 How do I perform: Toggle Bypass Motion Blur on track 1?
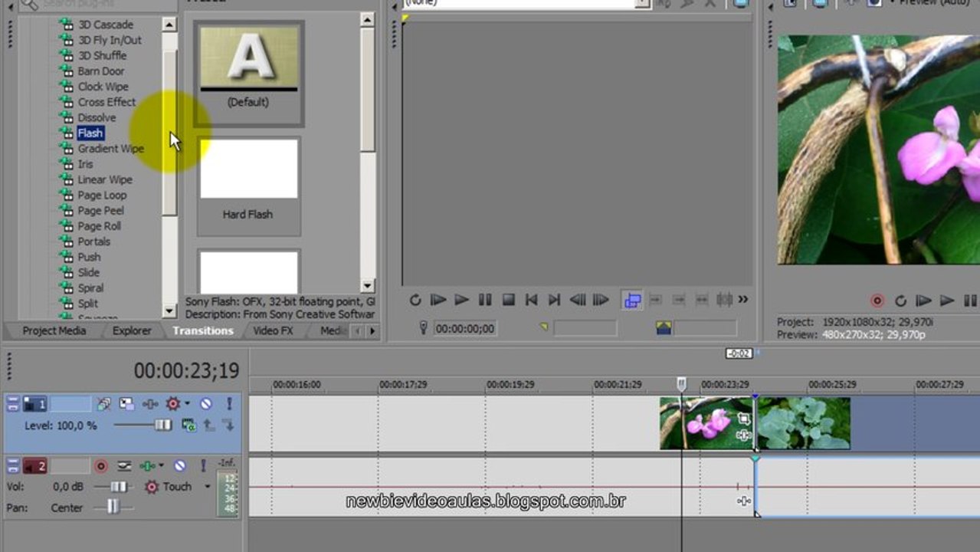tap(104, 403)
